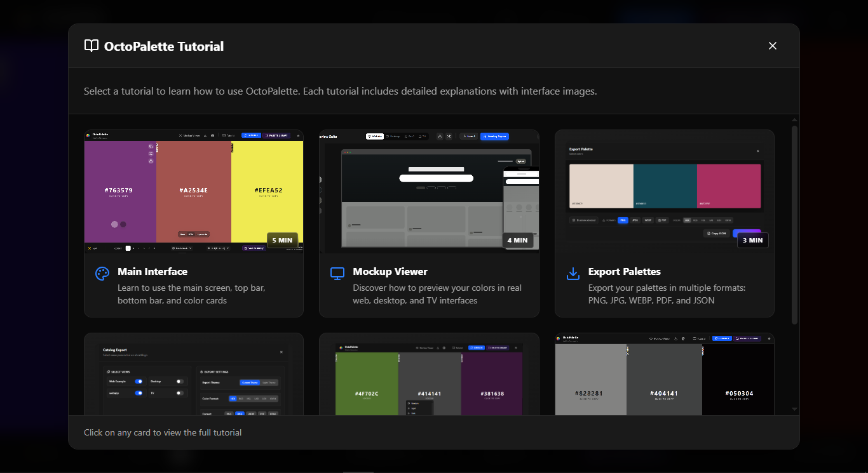Open the Export Palettes tutorial title
The width and height of the screenshot is (868, 473).
point(625,271)
